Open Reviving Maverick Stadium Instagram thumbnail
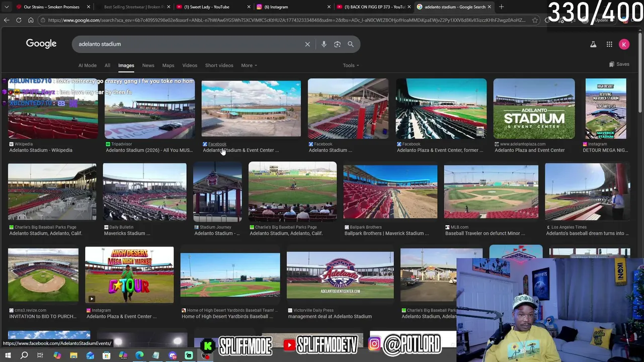644x362 pixels. tap(606, 109)
